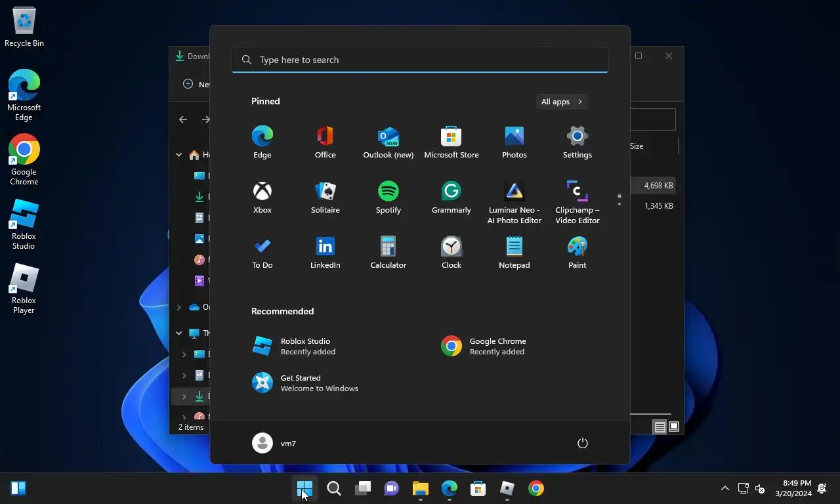
Task: Open Clock app
Action: click(x=451, y=253)
